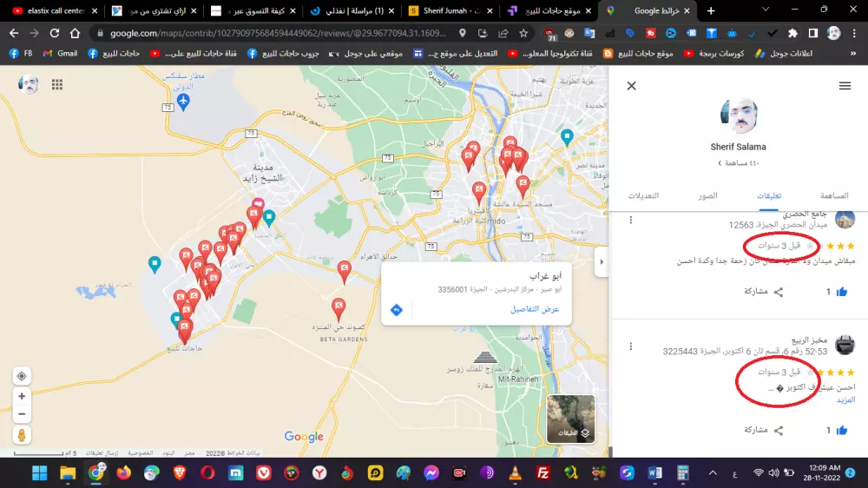Image resolution: width=868 pixels, height=488 pixels.
Task: Expand المزيد in مخبز الربيع review
Action: (x=845, y=399)
